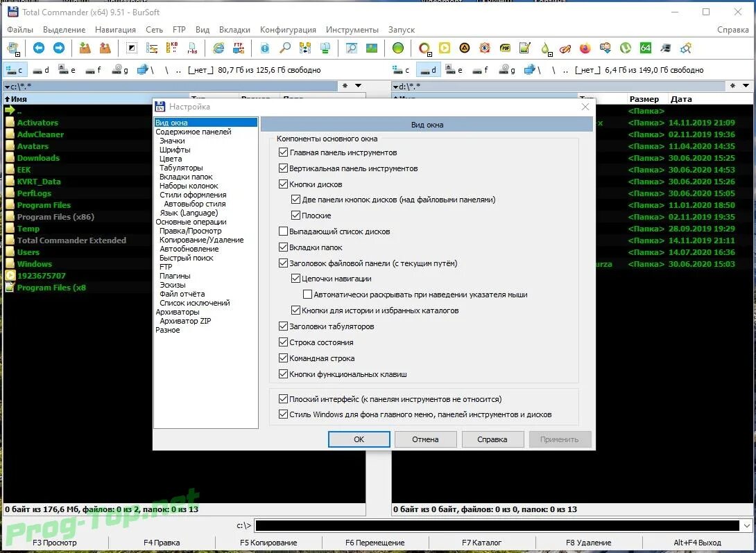
Task: Open the FTP connection toolbar icon
Action: (x=239, y=48)
